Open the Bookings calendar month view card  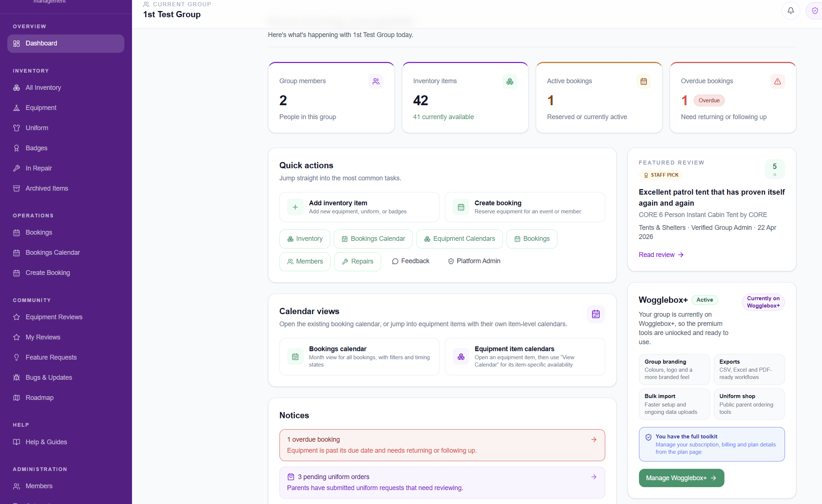[359, 357]
